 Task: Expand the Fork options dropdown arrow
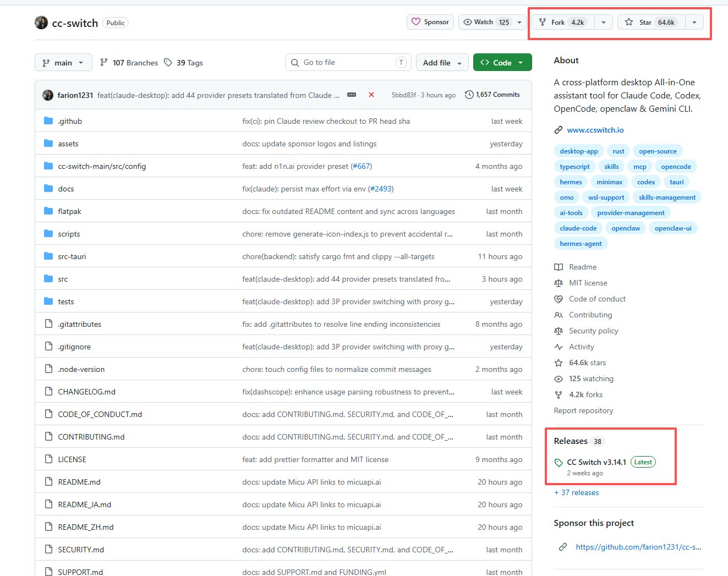click(604, 22)
